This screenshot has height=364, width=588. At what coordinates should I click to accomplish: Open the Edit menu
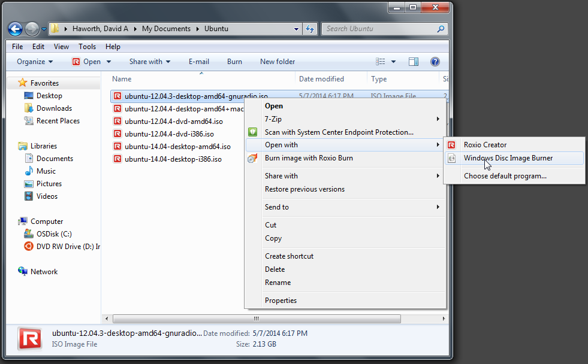[38, 47]
